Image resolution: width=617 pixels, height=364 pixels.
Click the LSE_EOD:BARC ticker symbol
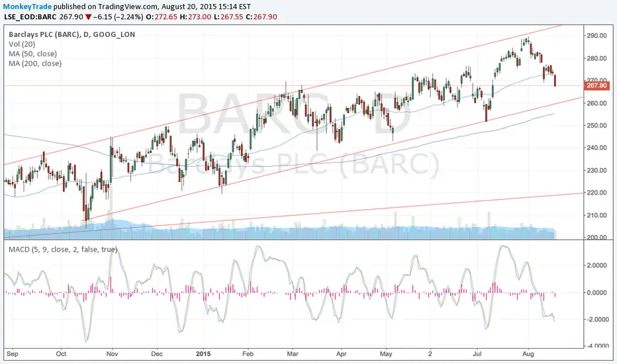pyautogui.click(x=30, y=17)
